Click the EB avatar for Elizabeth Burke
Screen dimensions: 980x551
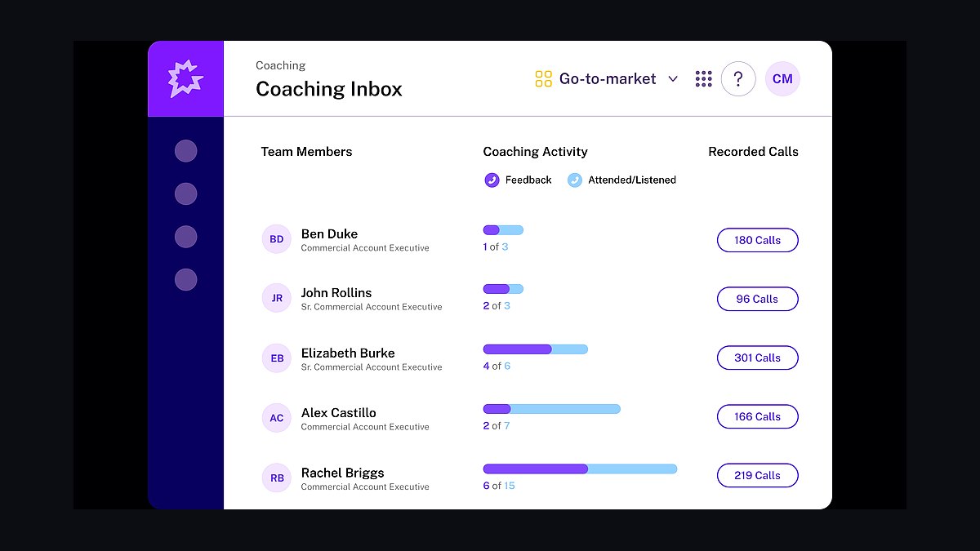pyautogui.click(x=277, y=358)
